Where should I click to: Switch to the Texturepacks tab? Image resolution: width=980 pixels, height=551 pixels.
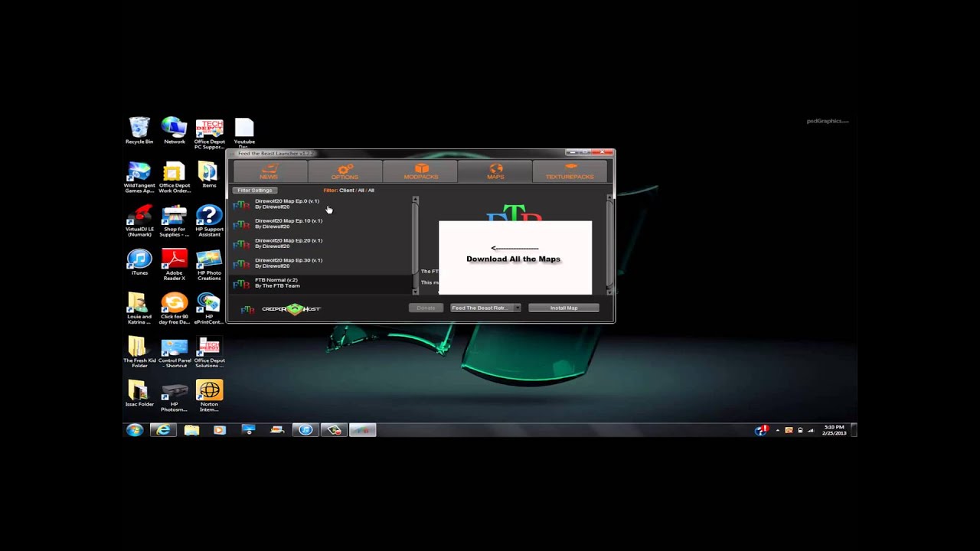[570, 171]
